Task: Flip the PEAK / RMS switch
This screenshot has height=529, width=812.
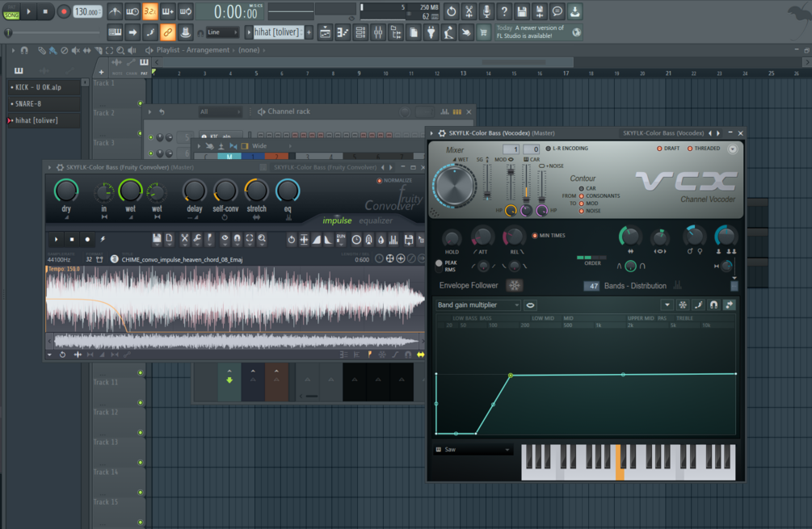Action: (440, 266)
